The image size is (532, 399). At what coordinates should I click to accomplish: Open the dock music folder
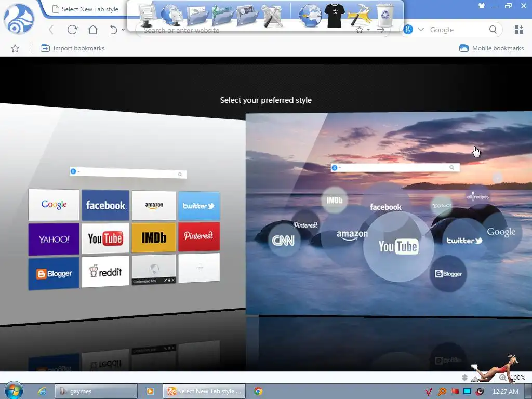pyautogui.click(x=222, y=15)
